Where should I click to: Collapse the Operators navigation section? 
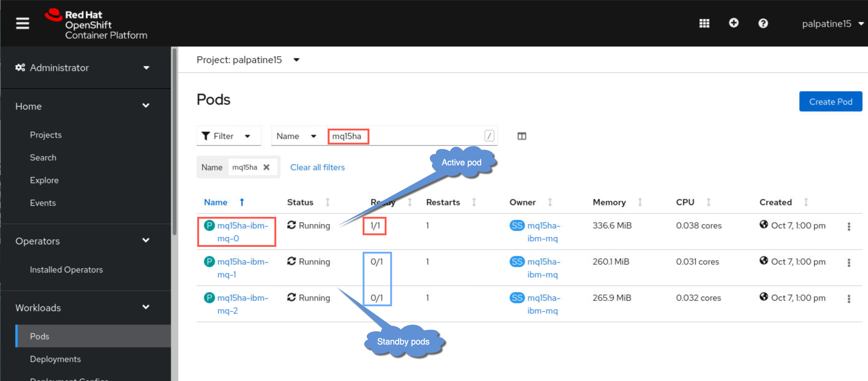coord(83,241)
